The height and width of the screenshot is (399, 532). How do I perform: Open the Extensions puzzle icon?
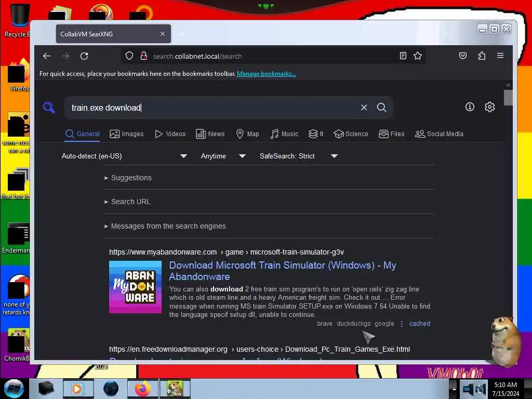pos(482,56)
